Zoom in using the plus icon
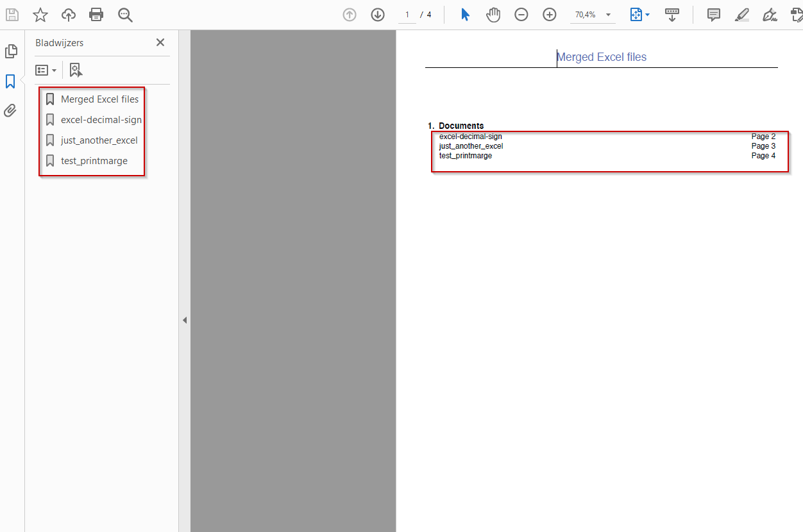 (550, 15)
